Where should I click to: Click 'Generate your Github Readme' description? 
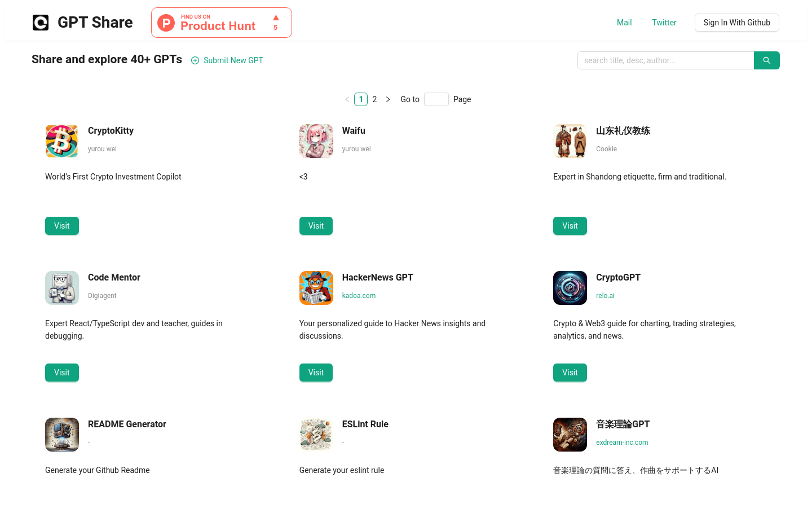tap(98, 470)
